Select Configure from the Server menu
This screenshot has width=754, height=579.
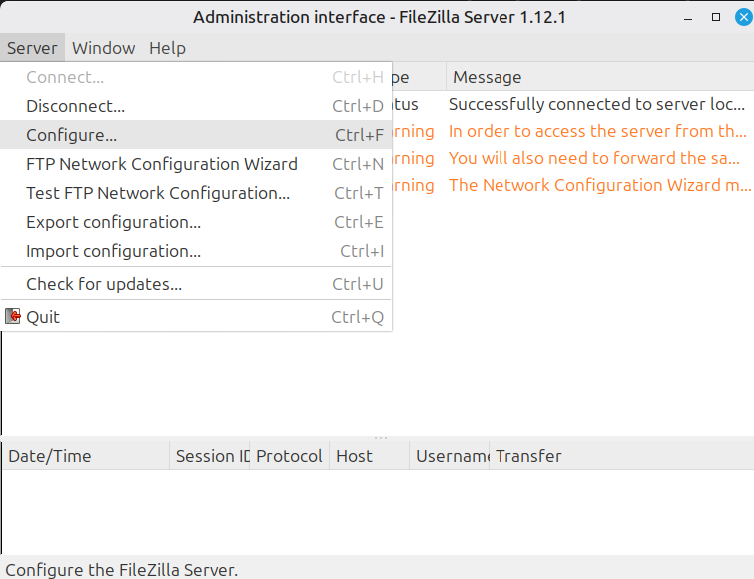[71, 135]
